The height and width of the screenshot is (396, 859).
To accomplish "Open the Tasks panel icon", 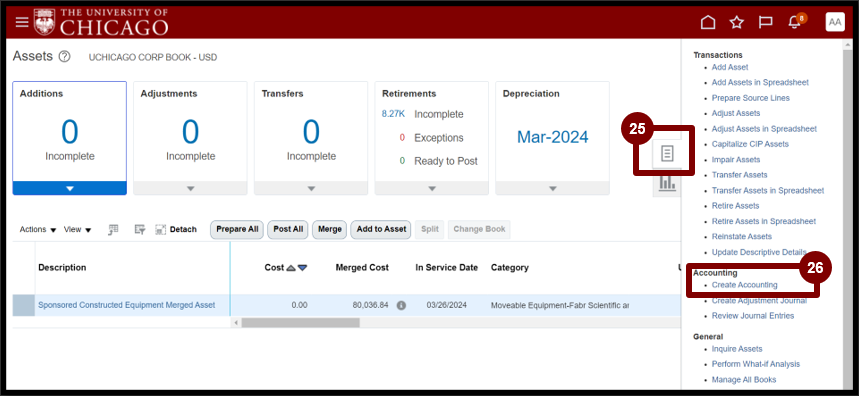I will [667, 153].
